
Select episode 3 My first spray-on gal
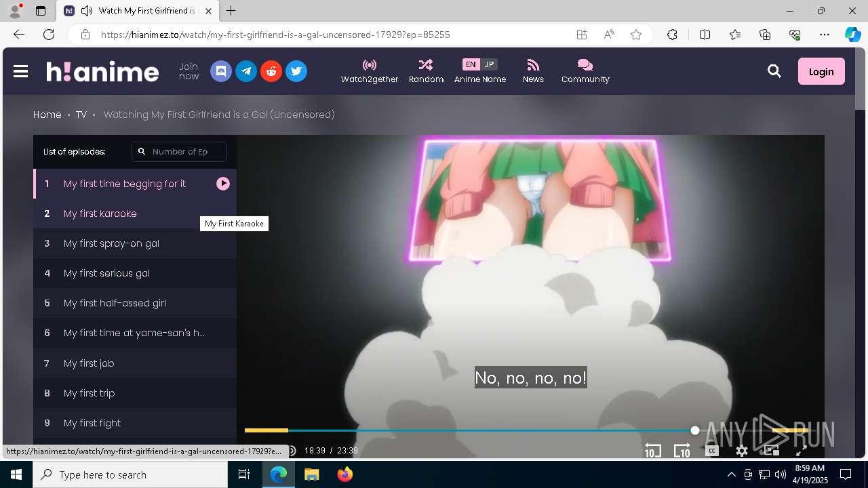point(135,243)
